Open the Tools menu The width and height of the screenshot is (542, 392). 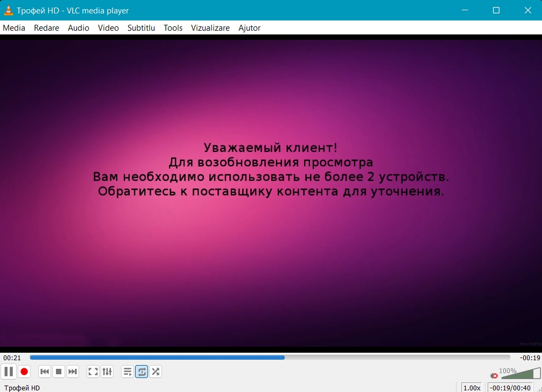(x=173, y=28)
